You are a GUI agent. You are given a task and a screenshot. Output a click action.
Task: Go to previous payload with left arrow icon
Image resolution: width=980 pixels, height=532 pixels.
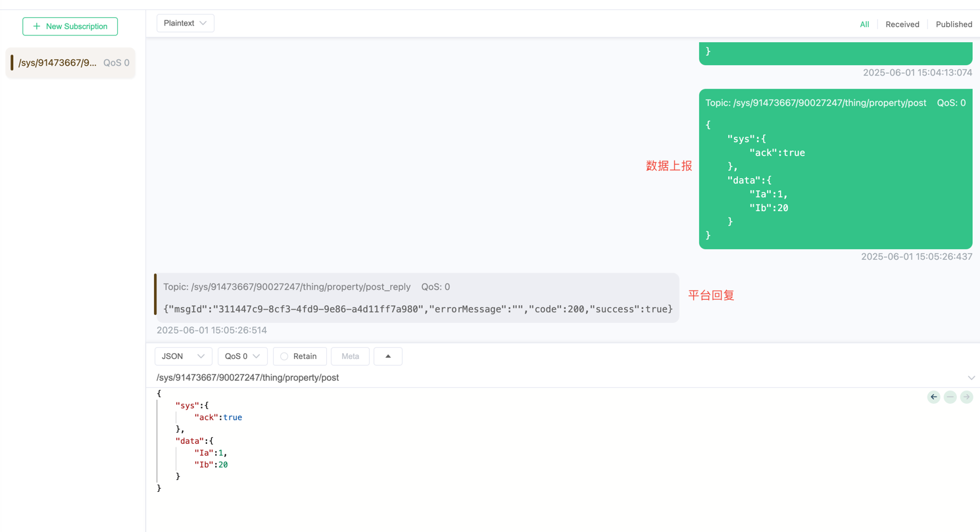point(933,397)
